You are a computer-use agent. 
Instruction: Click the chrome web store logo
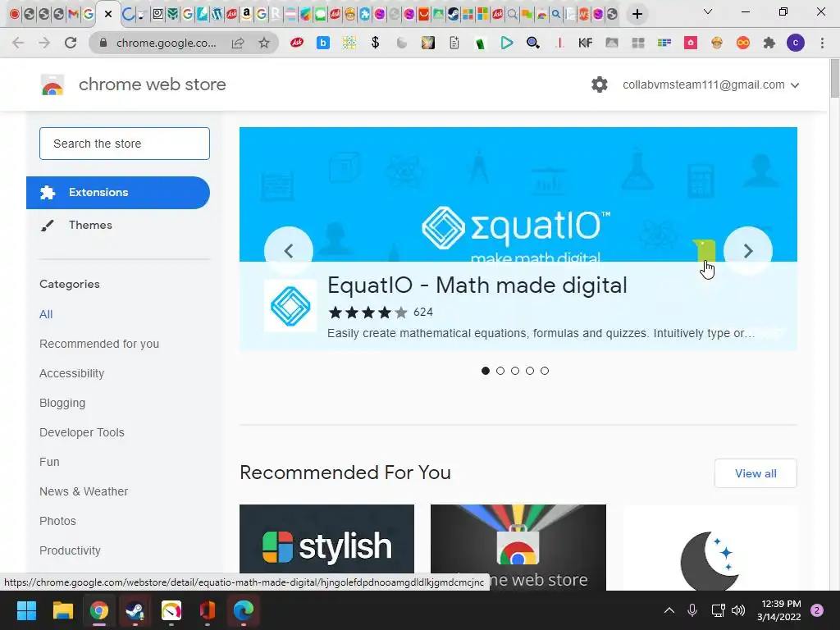(x=52, y=84)
